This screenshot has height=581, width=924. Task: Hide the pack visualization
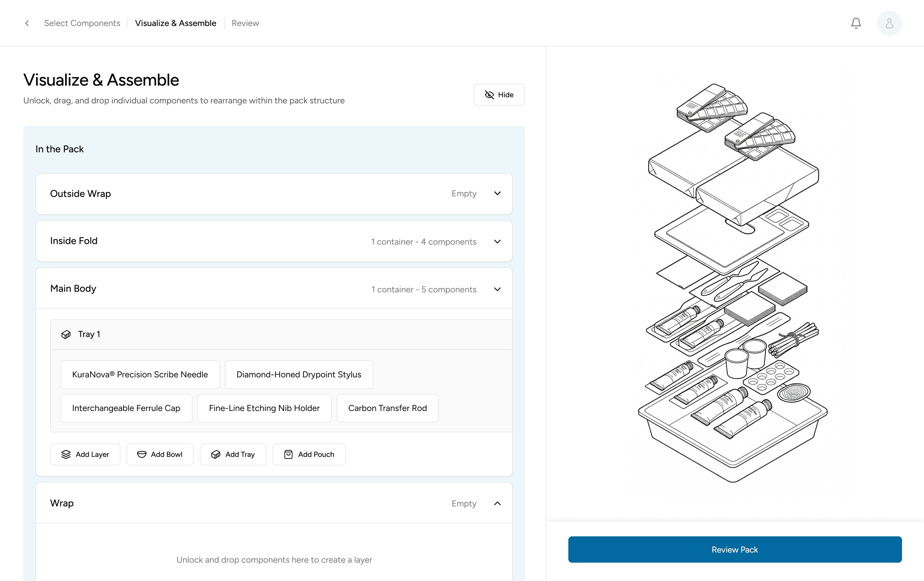point(499,95)
